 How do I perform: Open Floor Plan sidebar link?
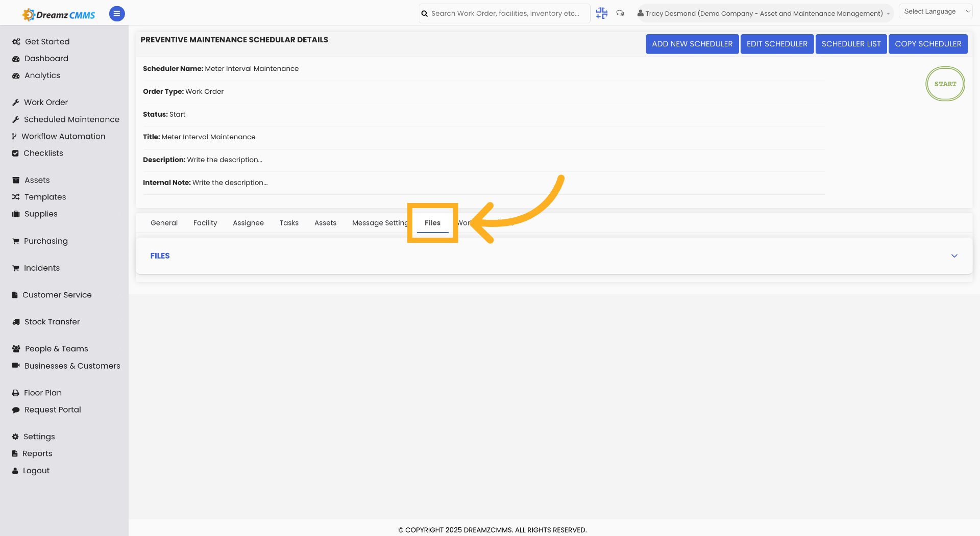(43, 393)
